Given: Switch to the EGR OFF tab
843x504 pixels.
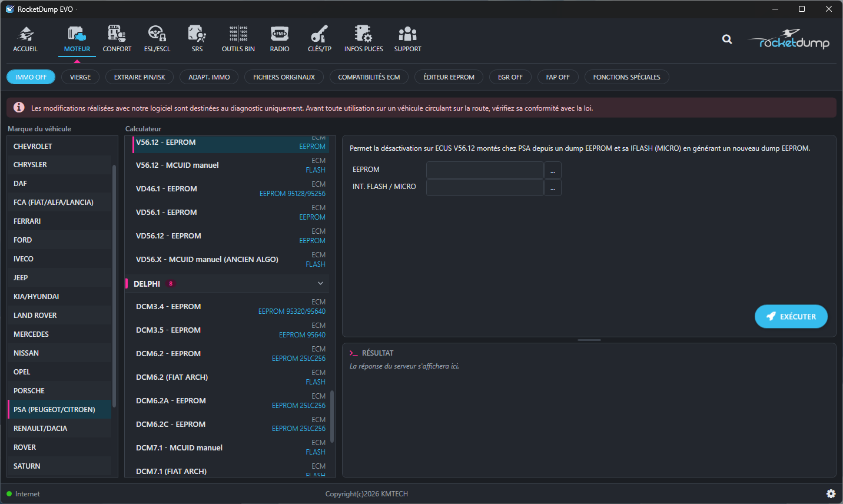Looking at the screenshot, I should coord(510,77).
